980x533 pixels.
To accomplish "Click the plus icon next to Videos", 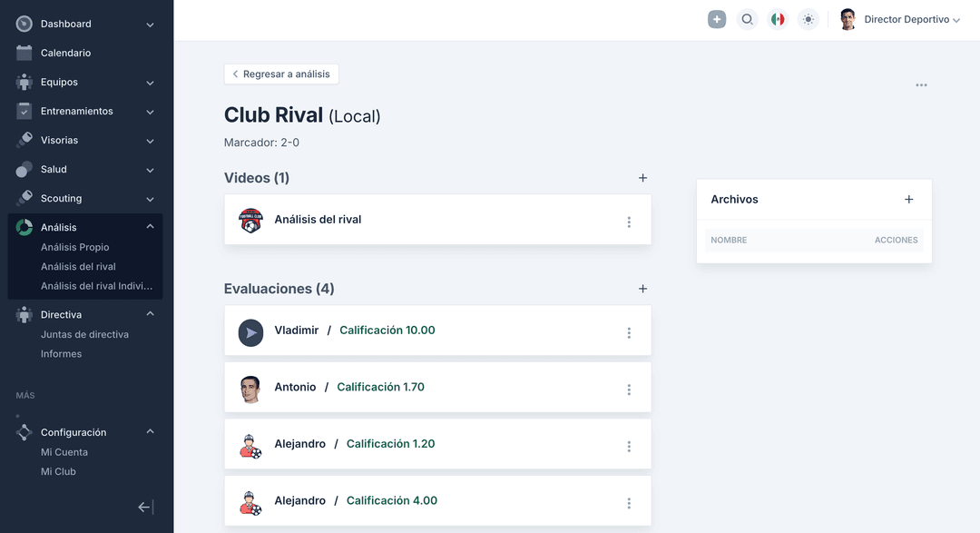I will click(642, 178).
